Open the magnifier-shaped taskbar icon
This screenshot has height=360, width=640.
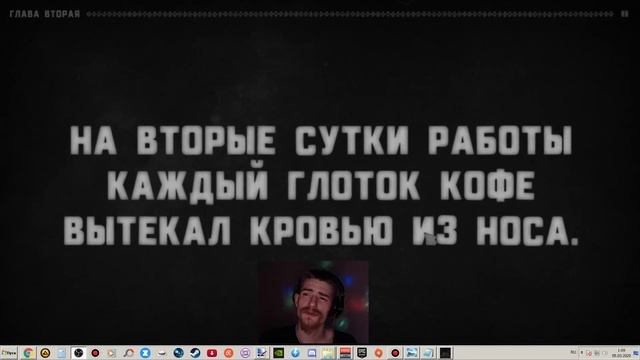pos(129,353)
